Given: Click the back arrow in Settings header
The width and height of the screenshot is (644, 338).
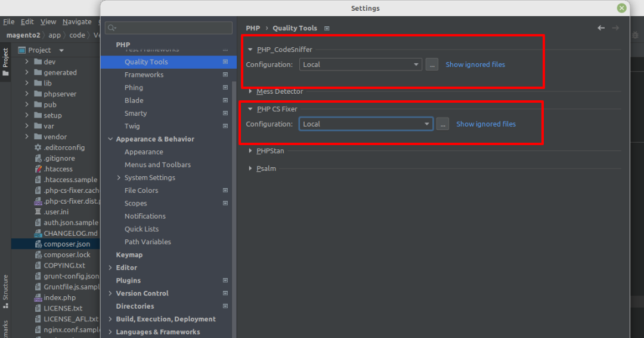Looking at the screenshot, I should 601,28.
